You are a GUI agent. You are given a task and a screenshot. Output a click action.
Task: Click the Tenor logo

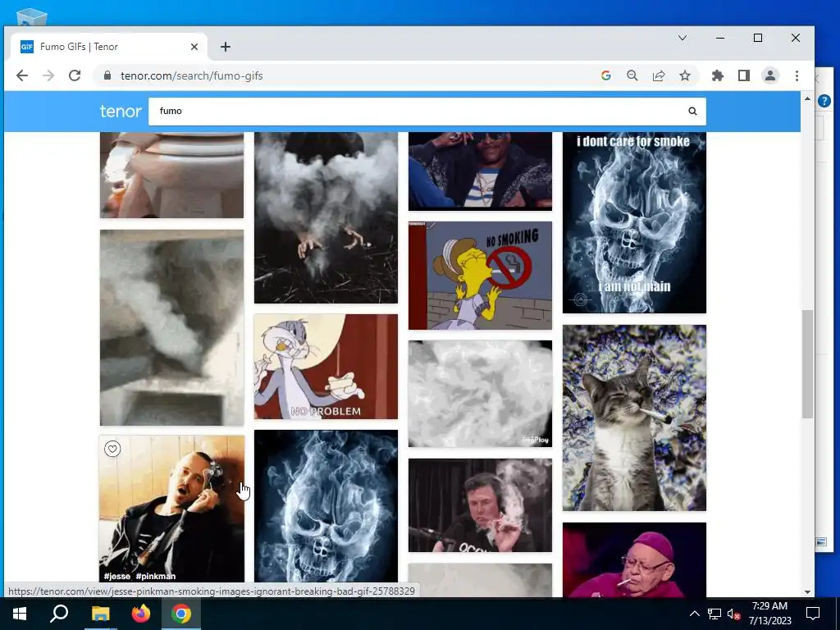(121, 111)
